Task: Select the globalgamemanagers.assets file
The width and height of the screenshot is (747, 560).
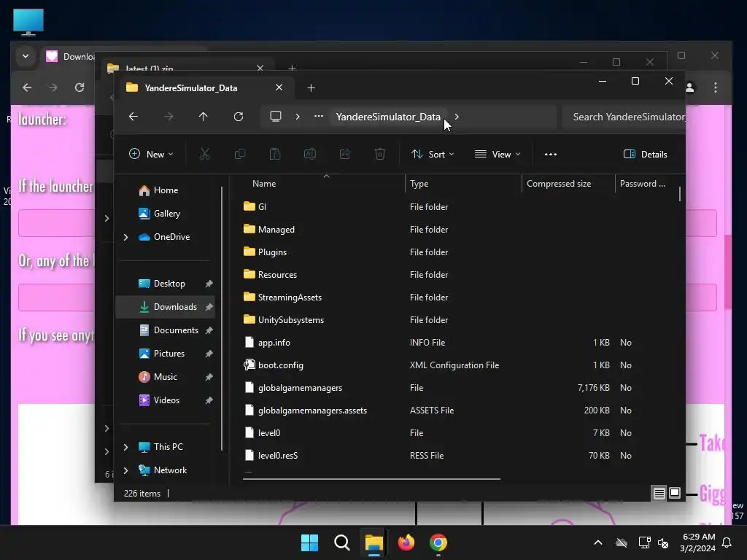Action: click(312, 411)
